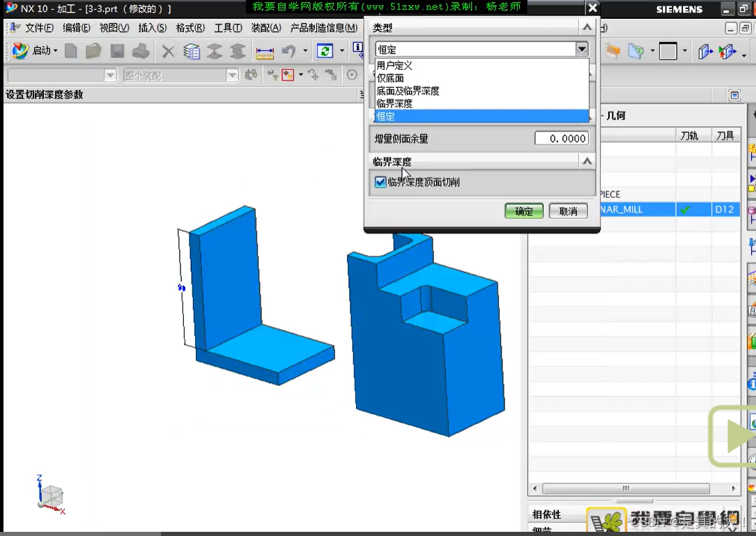Click the 确定 OK button
The height and width of the screenshot is (536, 756).
pyautogui.click(x=524, y=210)
